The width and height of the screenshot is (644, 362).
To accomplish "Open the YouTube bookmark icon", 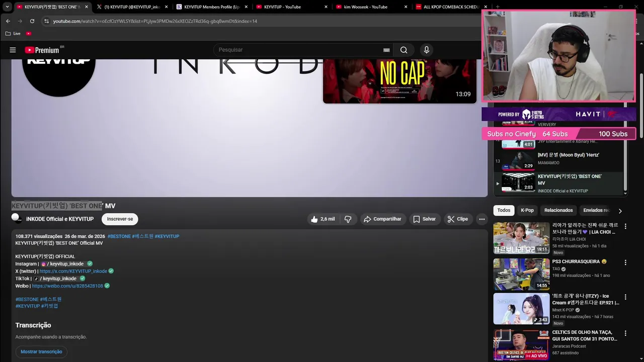I will (x=29, y=34).
